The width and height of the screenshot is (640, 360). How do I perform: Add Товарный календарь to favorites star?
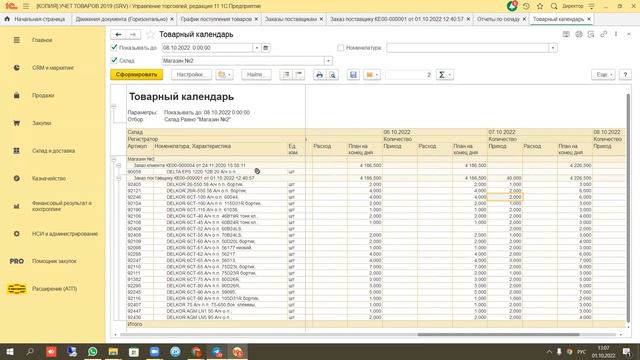click(x=150, y=35)
